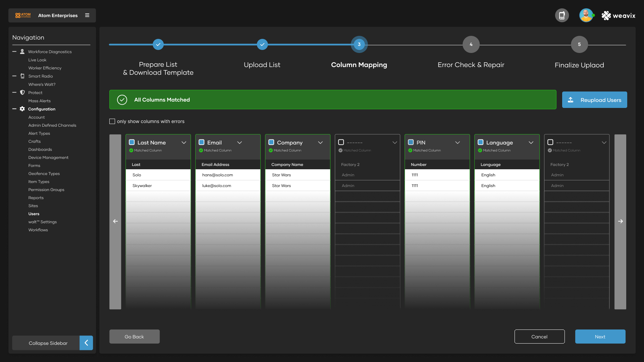Screen dimensions: 644x362
Task: Collapse the Workforce Diagnostics section
Action: click(x=14, y=52)
